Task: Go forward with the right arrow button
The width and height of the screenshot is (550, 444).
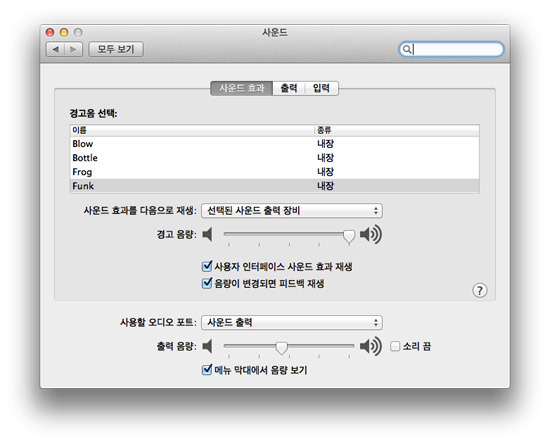Action: pos(73,49)
